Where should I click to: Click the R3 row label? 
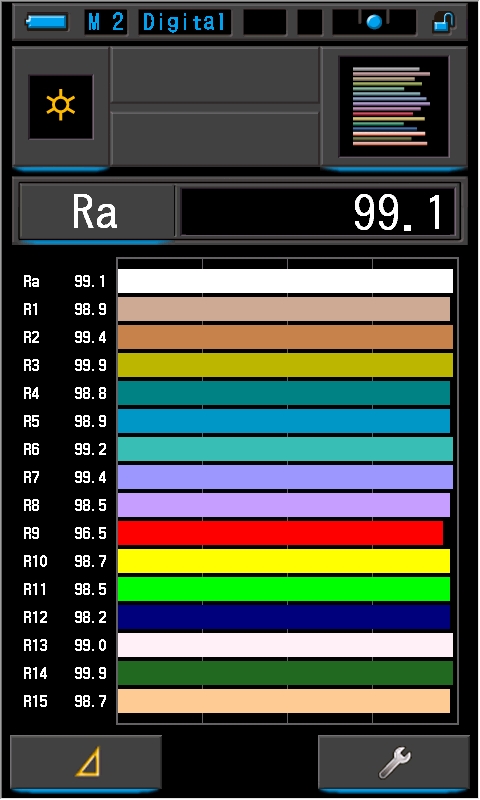(31, 365)
